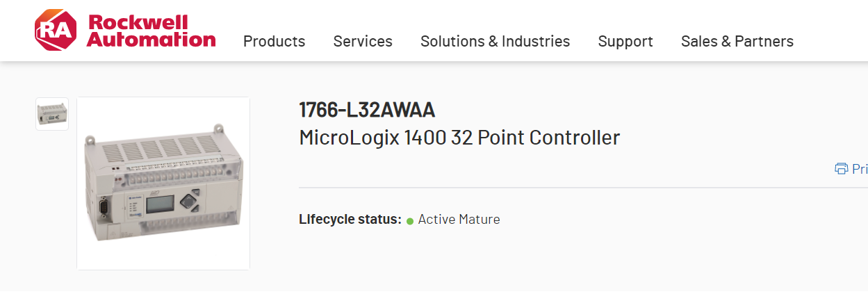Select the small controller thumbnail
The width and height of the screenshot is (868, 294).
coord(52,114)
